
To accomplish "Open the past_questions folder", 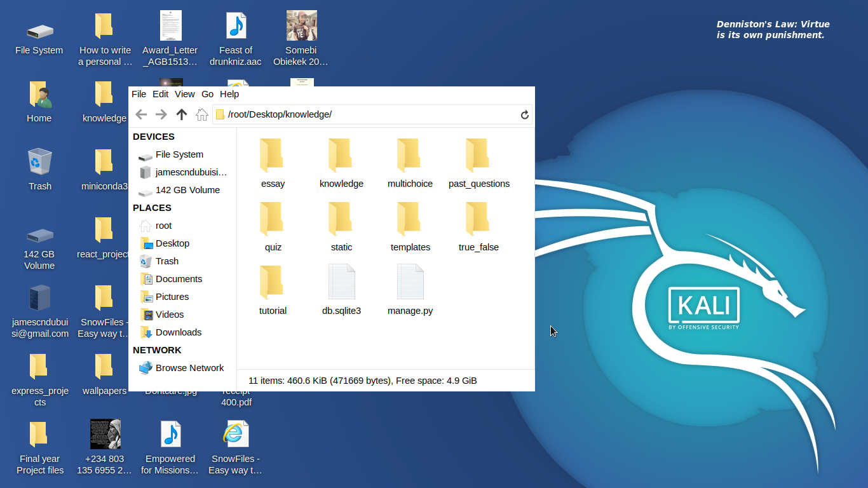I will click(x=478, y=163).
